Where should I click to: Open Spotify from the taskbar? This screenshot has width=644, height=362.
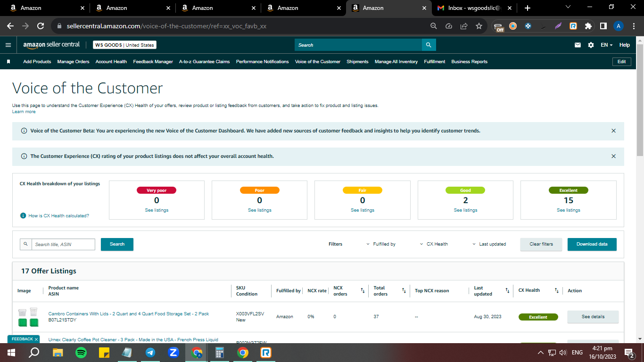click(81, 353)
